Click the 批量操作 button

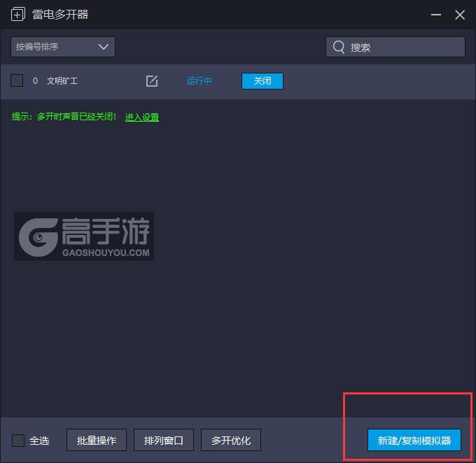[x=97, y=440]
